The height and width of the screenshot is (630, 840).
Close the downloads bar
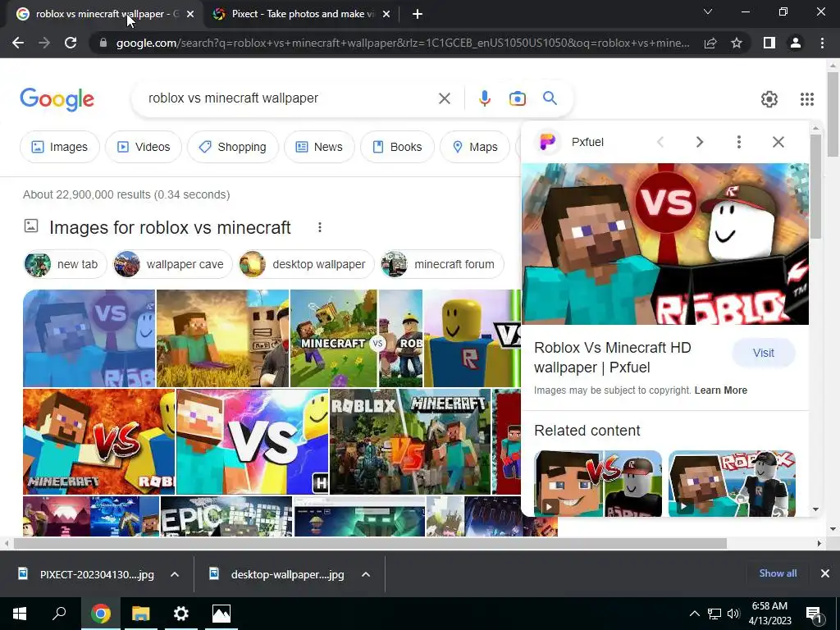825,573
